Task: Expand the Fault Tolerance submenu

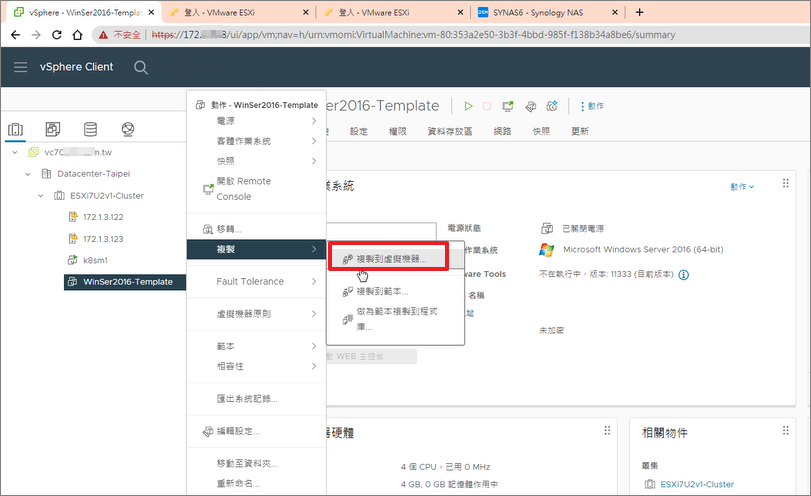Action: (x=257, y=281)
